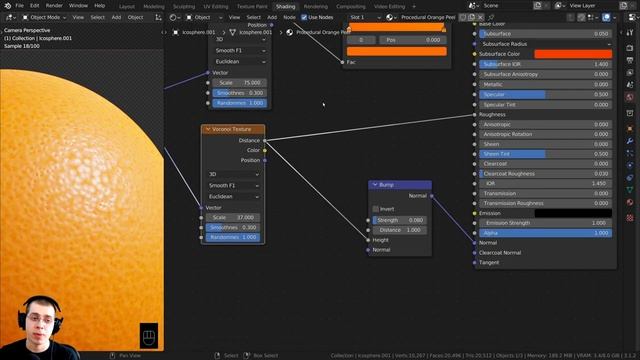
Task: Switch to the Shading workspace tab
Action: pyautogui.click(x=285, y=7)
